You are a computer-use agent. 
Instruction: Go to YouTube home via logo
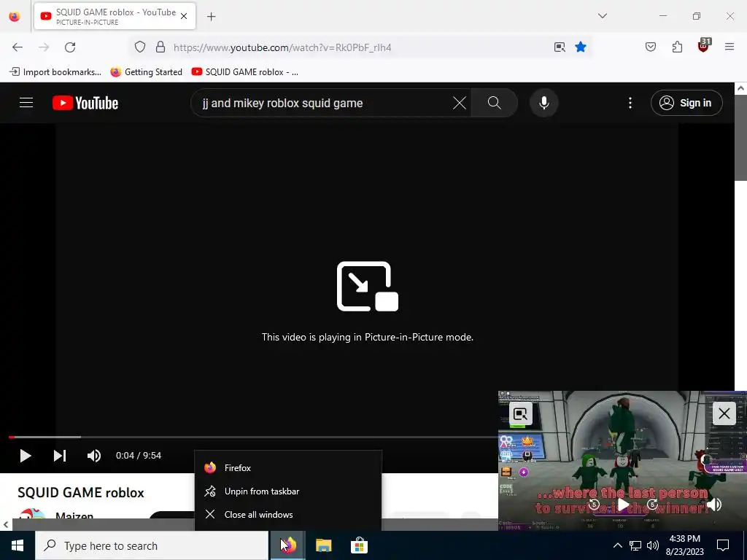(x=85, y=103)
